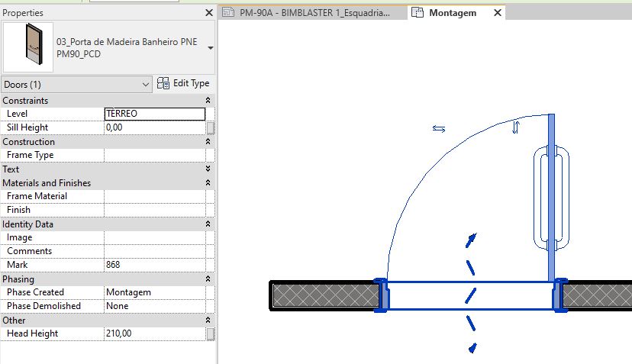Click the Frame Material value field

[x=155, y=196]
